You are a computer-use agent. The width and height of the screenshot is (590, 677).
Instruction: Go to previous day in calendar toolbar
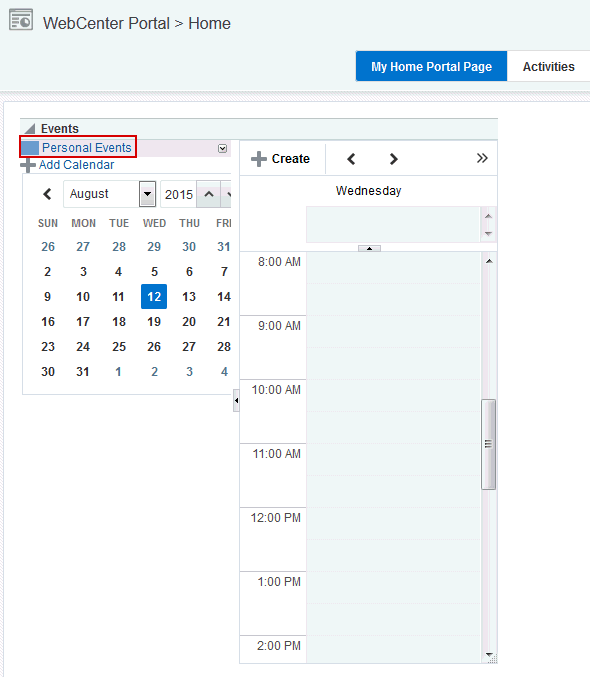coord(351,159)
